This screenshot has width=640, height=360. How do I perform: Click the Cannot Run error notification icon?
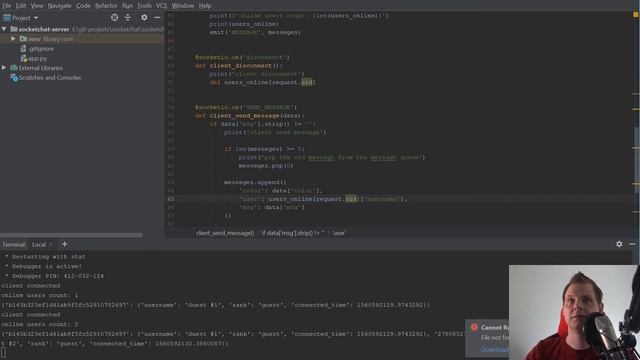click(x=474, y=327)
